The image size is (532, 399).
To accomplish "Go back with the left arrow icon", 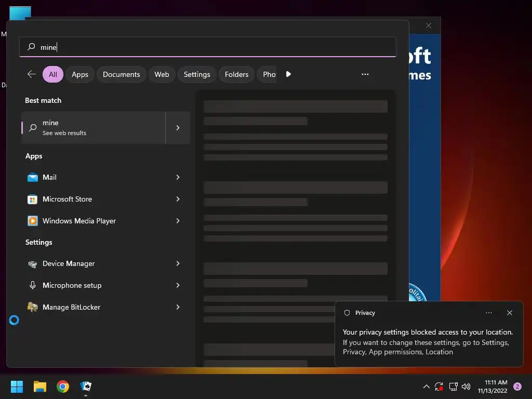I will click(x=32, y=74).
